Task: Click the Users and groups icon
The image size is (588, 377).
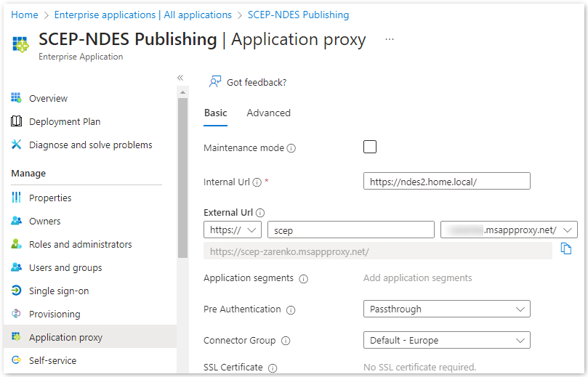Action: tap(16, 267)
